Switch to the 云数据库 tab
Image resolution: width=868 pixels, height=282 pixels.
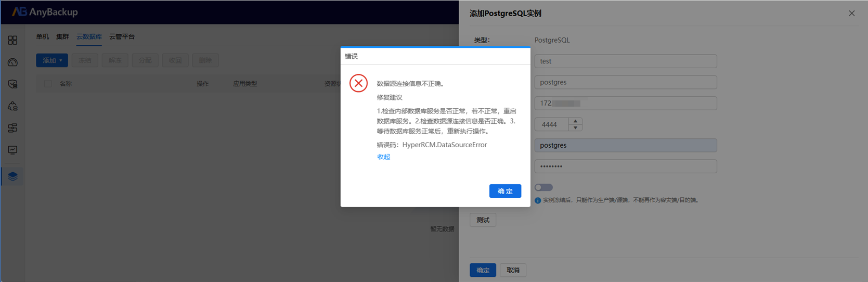[89, 36]
